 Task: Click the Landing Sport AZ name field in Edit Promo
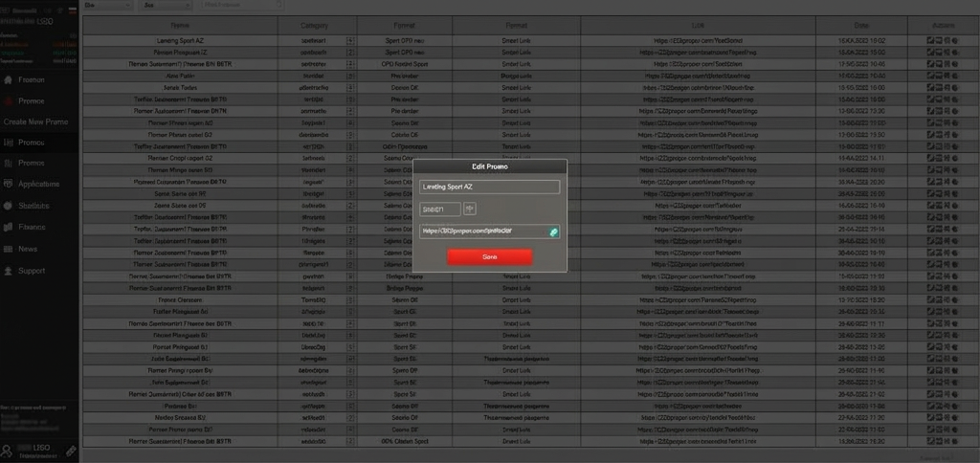point(489,187)
